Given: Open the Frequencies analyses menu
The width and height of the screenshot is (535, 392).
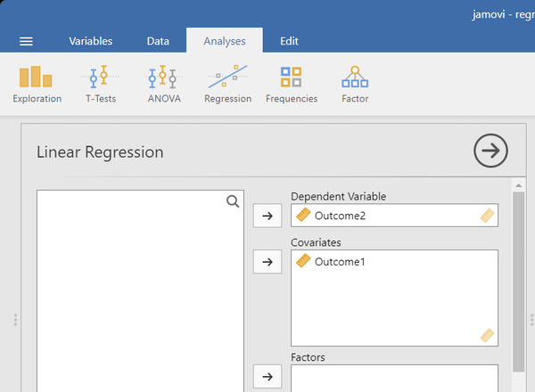Looking at the screenshot, I should coord(292,85).
